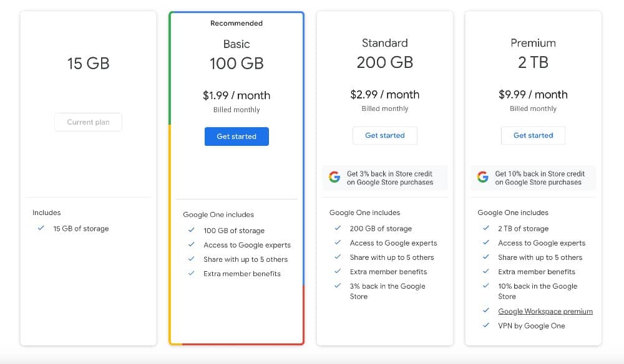Click the checkmark next to 100 GB of storage
Screen dimensions: 624x364
[x=191, y=230]
